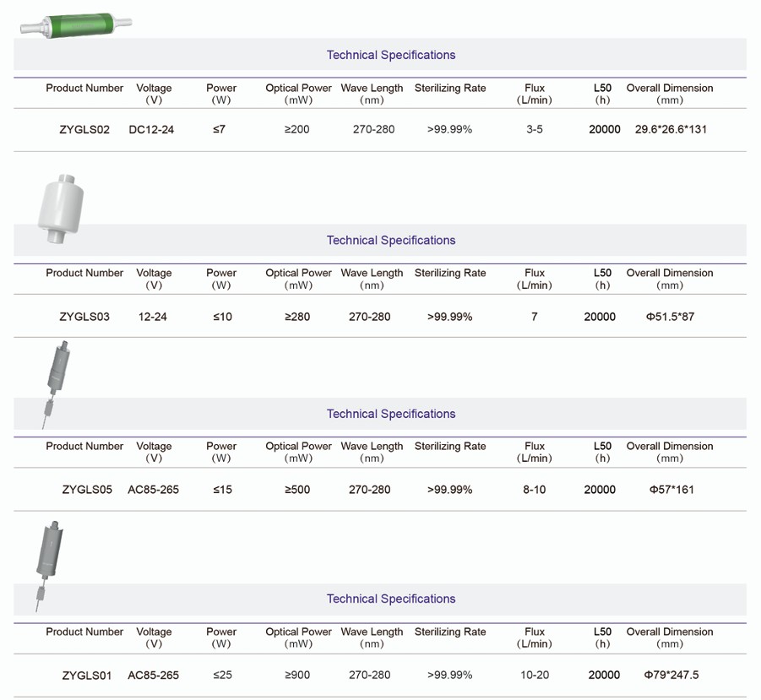Select the ZYGLS03 product number text
Viewport: 761px width, 700px height.
[84, 317]
